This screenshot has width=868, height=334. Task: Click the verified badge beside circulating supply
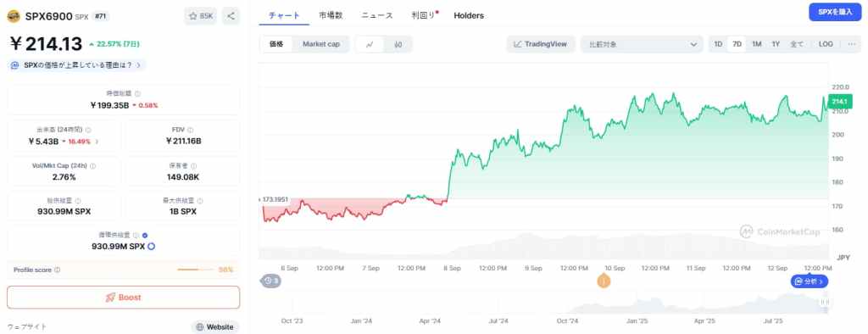[144, 236]
